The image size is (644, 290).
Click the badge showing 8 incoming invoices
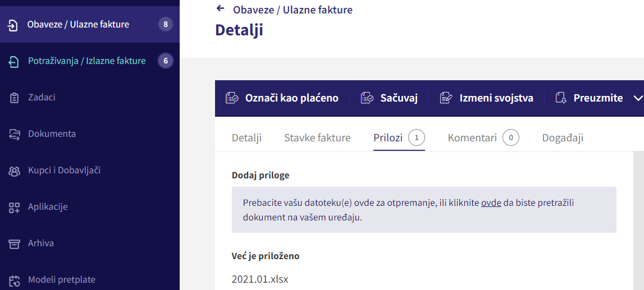tap(166, 25)
